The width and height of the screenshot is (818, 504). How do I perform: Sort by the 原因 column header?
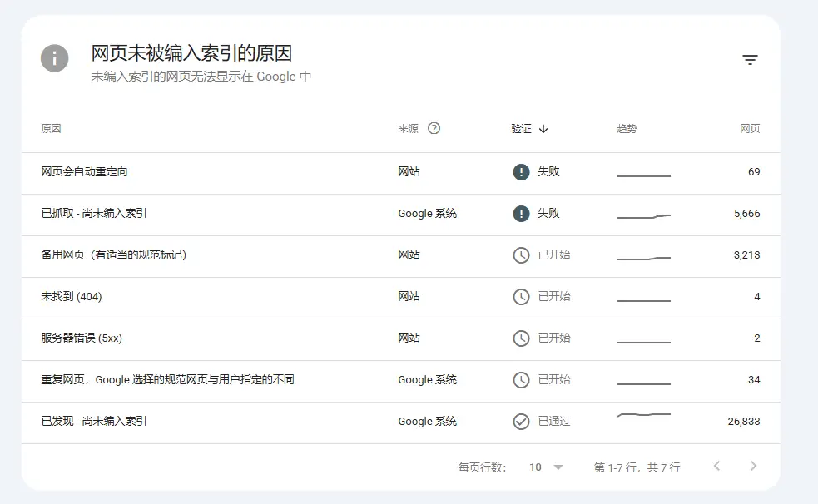coord(51,128)
